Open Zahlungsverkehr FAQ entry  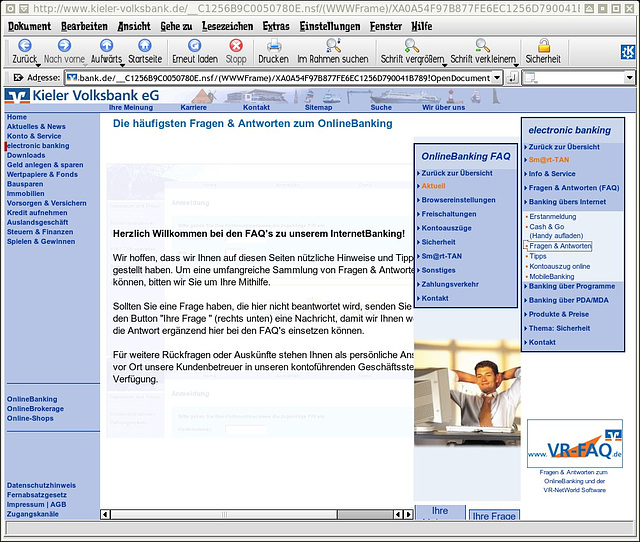[450, 284]
